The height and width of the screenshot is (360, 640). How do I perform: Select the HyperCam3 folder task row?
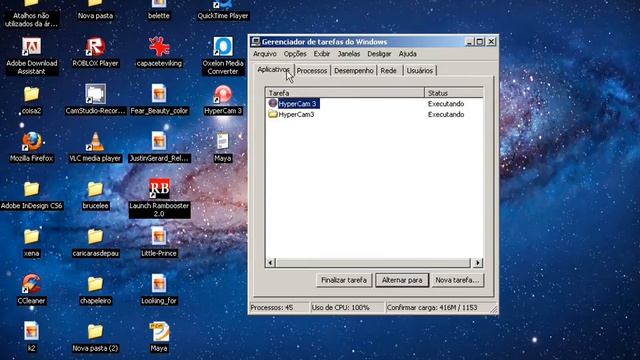pos(374,115)
